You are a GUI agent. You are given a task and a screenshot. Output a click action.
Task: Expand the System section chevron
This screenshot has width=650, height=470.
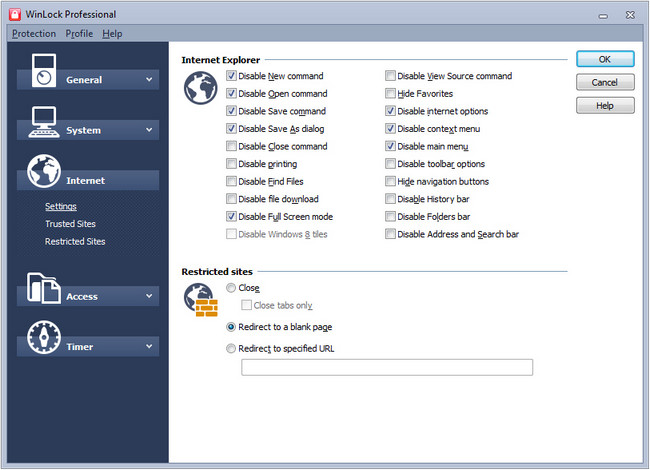click(x=149, y=130)
